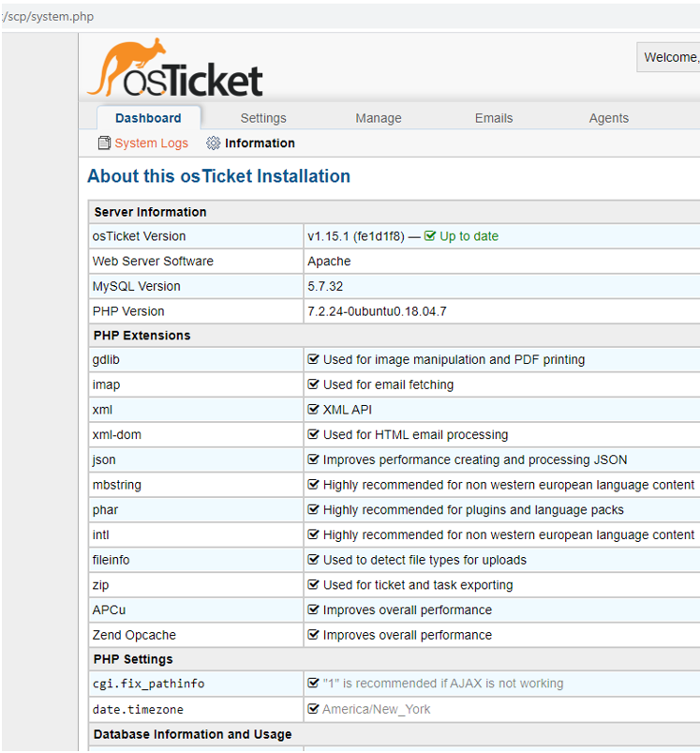Open the Settings tab

(263, 118)
